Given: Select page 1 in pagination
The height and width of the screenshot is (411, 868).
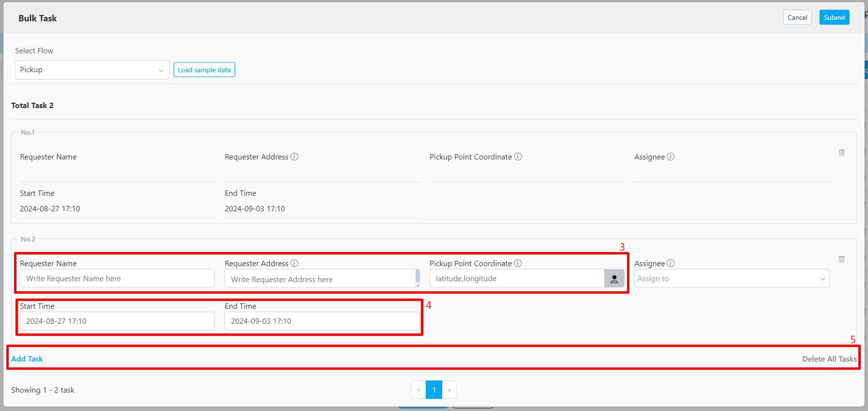Looking at the screenshot, I should pyautogui.click(x=434, y=390).
